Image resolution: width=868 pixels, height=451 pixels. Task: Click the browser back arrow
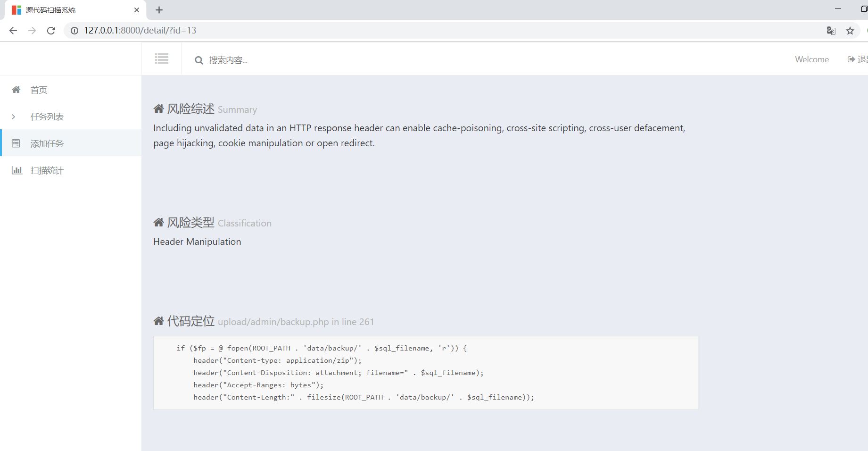pyautogui.click(x=13, y=31)
